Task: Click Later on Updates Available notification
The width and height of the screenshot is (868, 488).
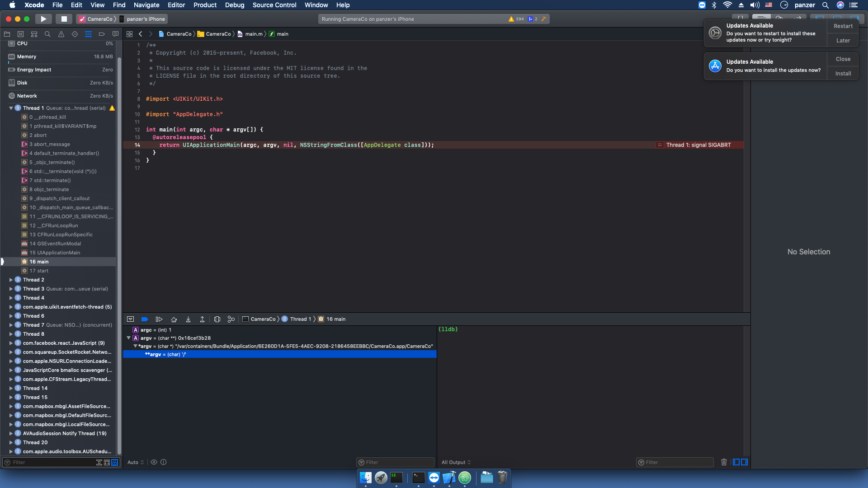Action: click(843, 41)
